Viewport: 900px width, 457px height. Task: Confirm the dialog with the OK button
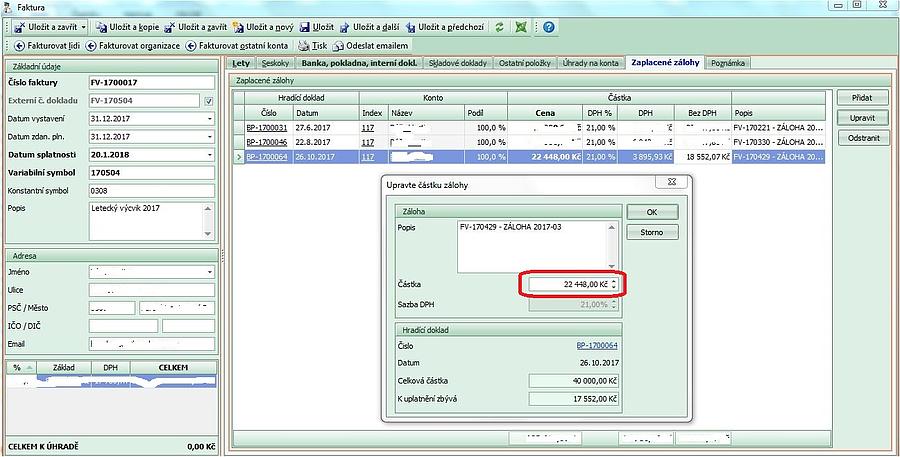[x=652, y=212]
